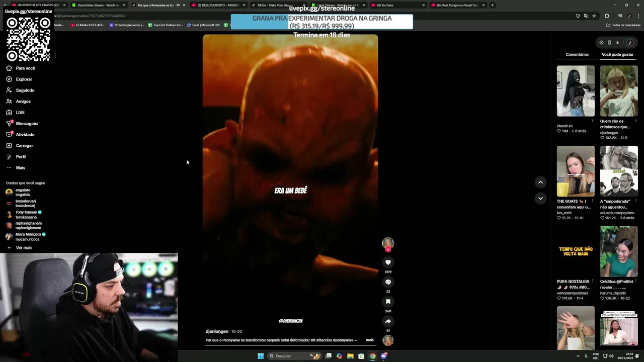Open options for 'Quem são os criminosos' card
The width and height of the screenshot is (644, 362).
(x=636, y=121)
